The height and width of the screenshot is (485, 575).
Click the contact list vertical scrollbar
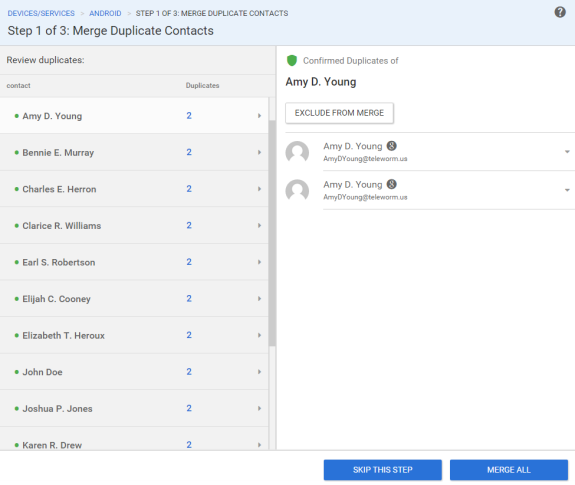coord(272,233)
